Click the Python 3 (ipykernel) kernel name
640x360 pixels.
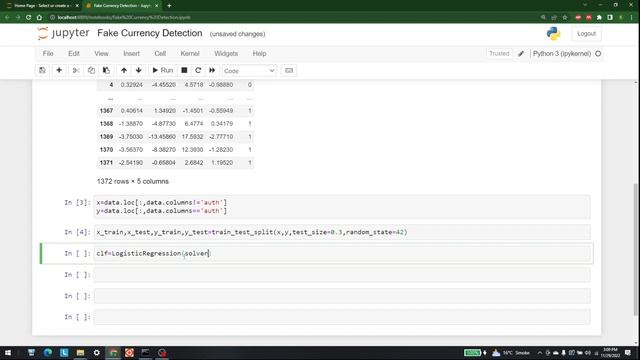pos(562,53)
